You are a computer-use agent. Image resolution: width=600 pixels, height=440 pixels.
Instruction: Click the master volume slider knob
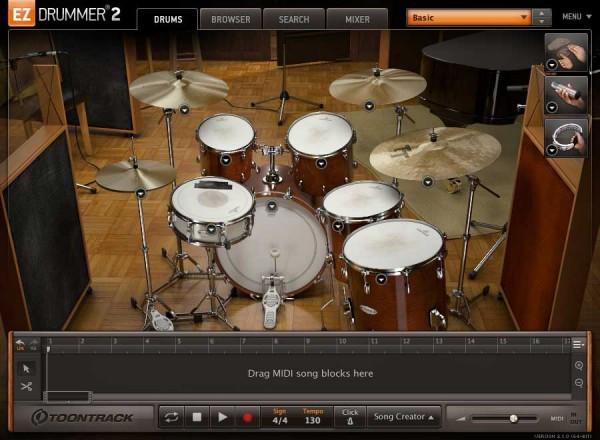(514, 419)
